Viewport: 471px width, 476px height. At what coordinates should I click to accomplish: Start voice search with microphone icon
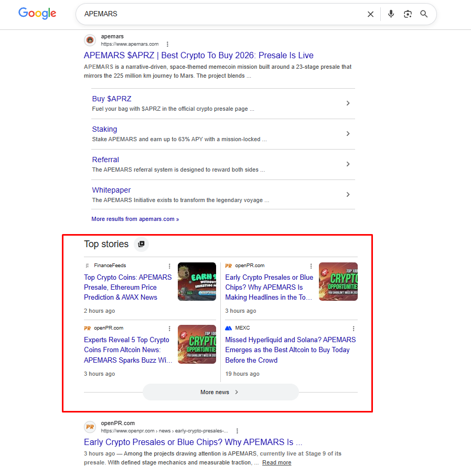click(x=391, y=14)
